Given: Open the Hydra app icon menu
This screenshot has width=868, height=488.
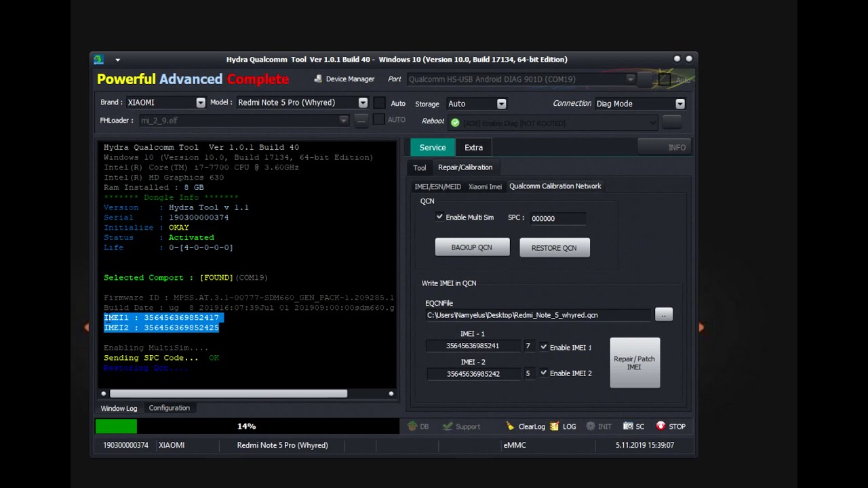Looking at the screenshot, I should click(x=99, y=60).
